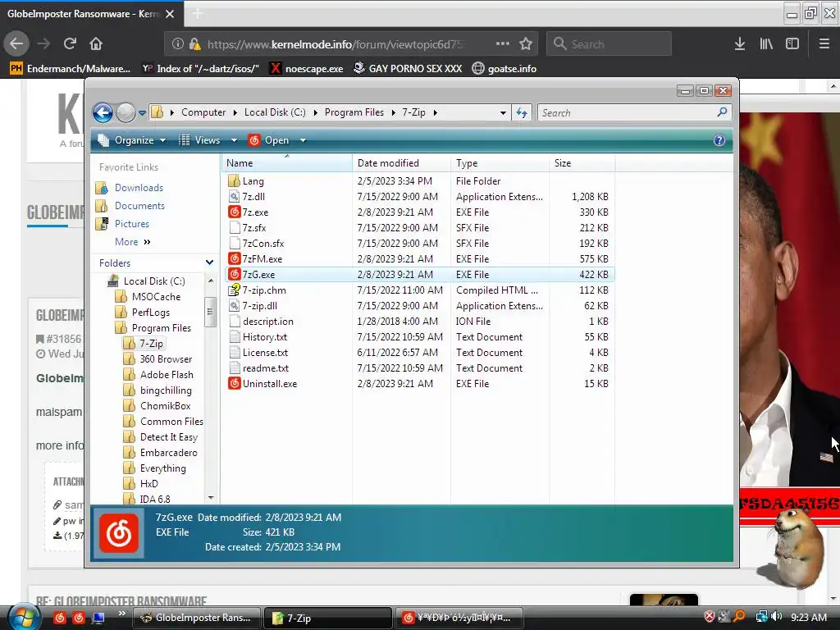Viewport: 840px width, 630px height.
Task: Click Explorer back navigation button
Action: 103,112
